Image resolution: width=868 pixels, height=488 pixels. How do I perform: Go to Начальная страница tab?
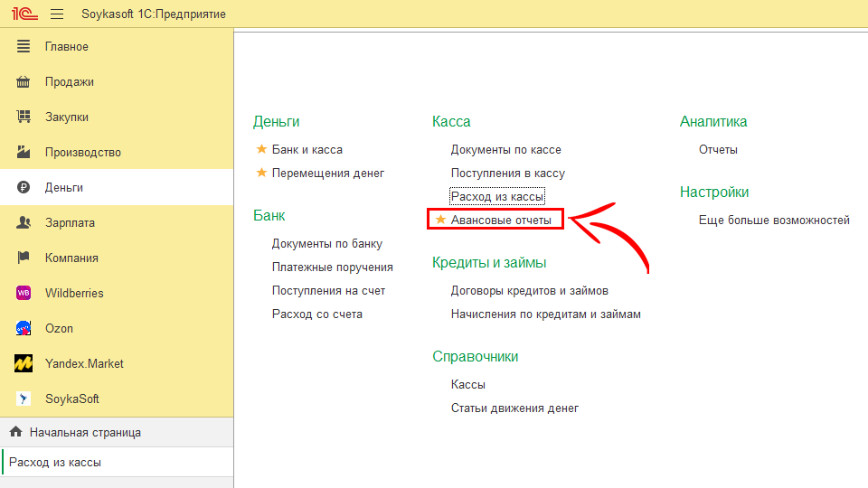84,432
